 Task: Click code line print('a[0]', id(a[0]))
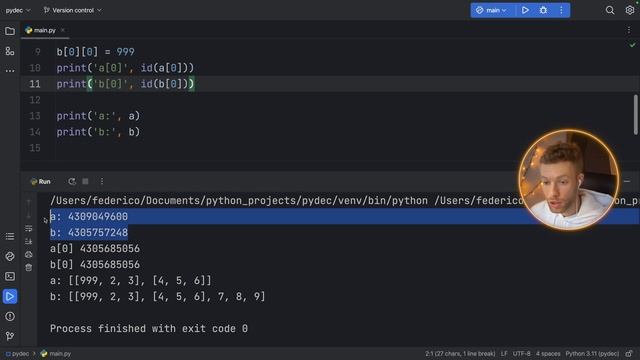tap(125, 68)
